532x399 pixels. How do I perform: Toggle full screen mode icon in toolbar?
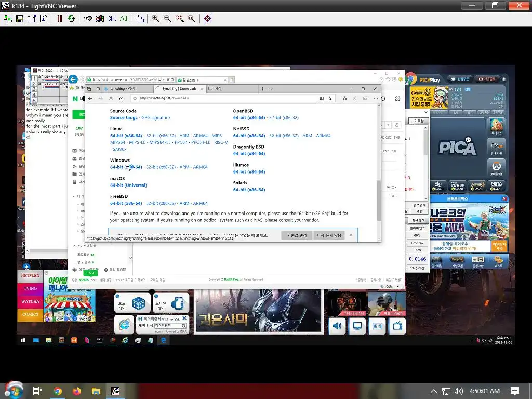207,19
